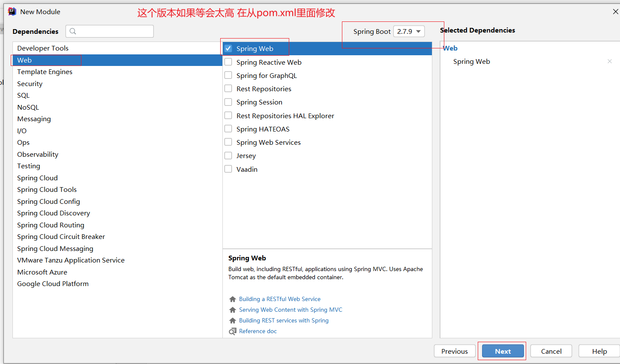The width and height of the screenshot is (620, 364).
Task: Click the Reference doc icon
Action: coord(233,331)
